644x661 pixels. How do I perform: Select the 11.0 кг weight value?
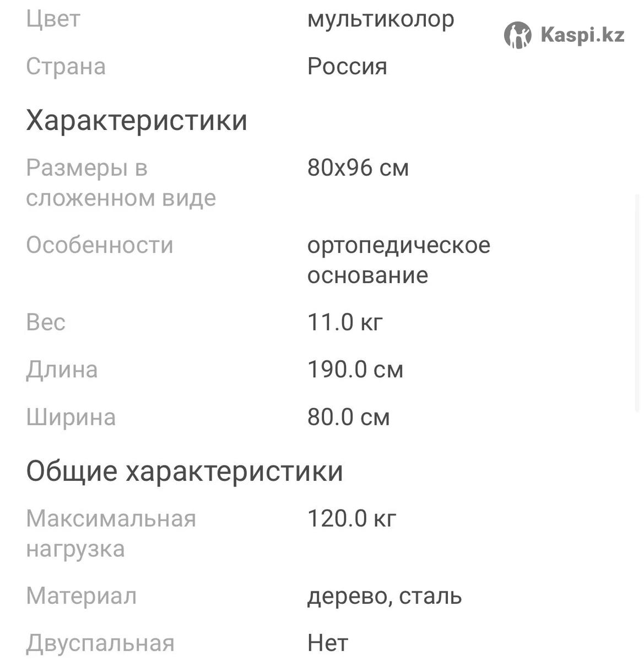[x=345, y=322]
